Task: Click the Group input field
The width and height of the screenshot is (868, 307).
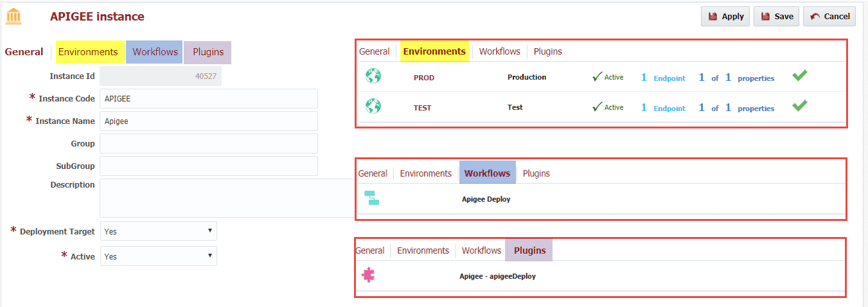Action: click(209, 144)
